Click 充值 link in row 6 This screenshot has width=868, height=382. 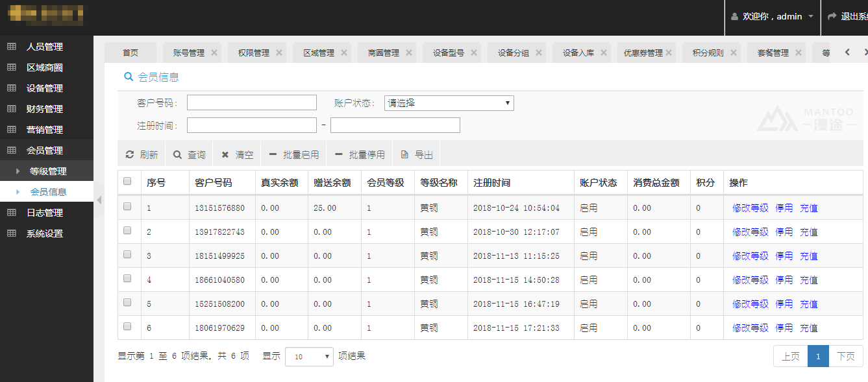pos(808,328)
